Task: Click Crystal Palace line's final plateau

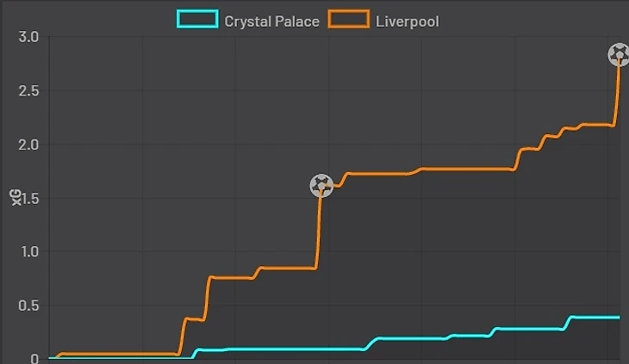Action: point(595,318)
